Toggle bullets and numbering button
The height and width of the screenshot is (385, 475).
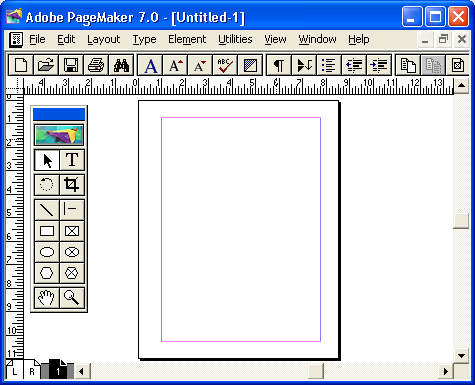[329, 65]
